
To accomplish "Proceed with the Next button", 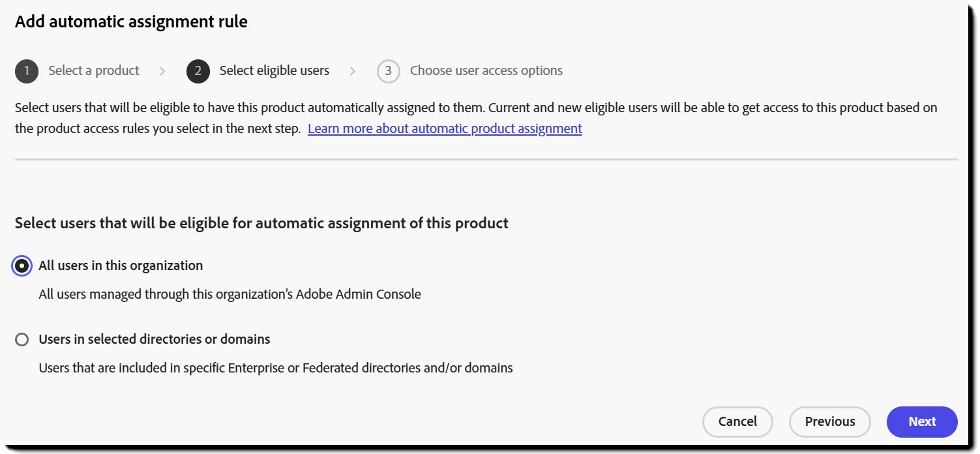I will [922, 421].
